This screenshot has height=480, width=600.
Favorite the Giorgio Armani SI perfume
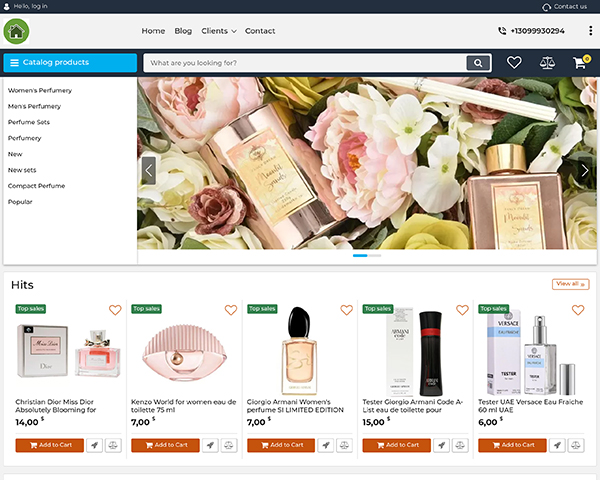pos(346,310)
